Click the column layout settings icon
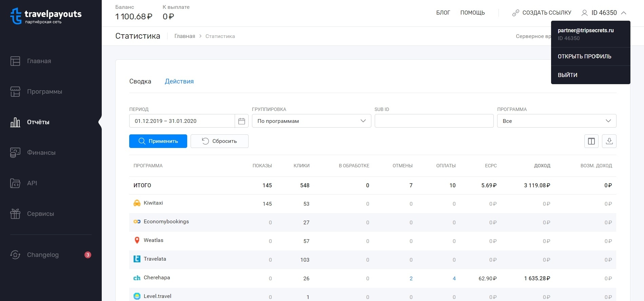644x301 pixels. pos(591,141)
